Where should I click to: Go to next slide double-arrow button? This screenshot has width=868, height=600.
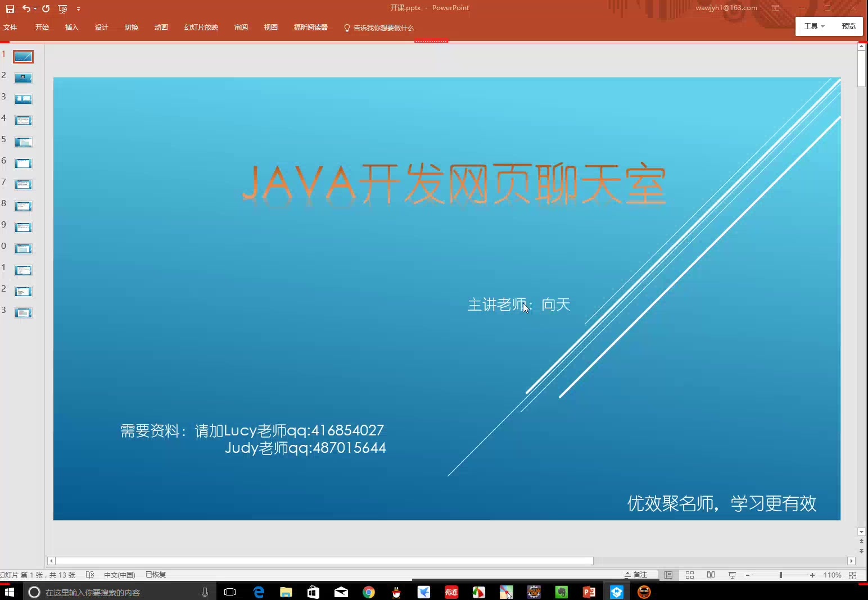pyautogui.click(x=861, y=551)
